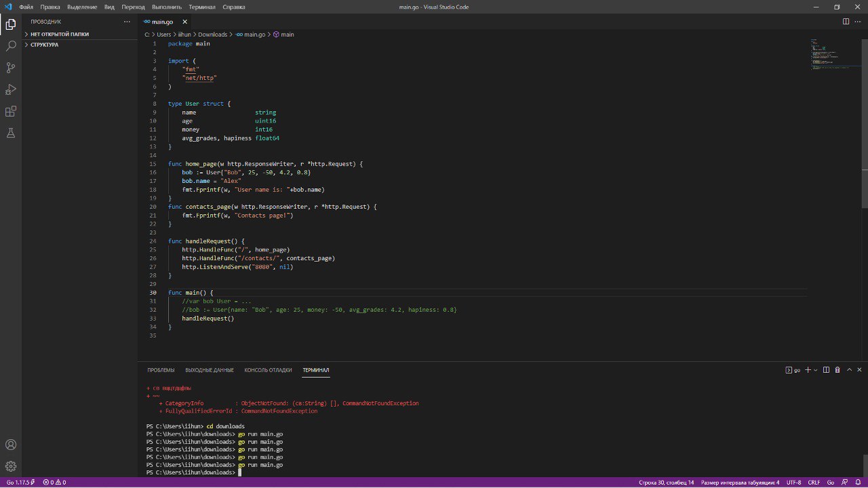
Task: Click the 'UTF-8' encoding status item
Action: [x=793, y=483]
